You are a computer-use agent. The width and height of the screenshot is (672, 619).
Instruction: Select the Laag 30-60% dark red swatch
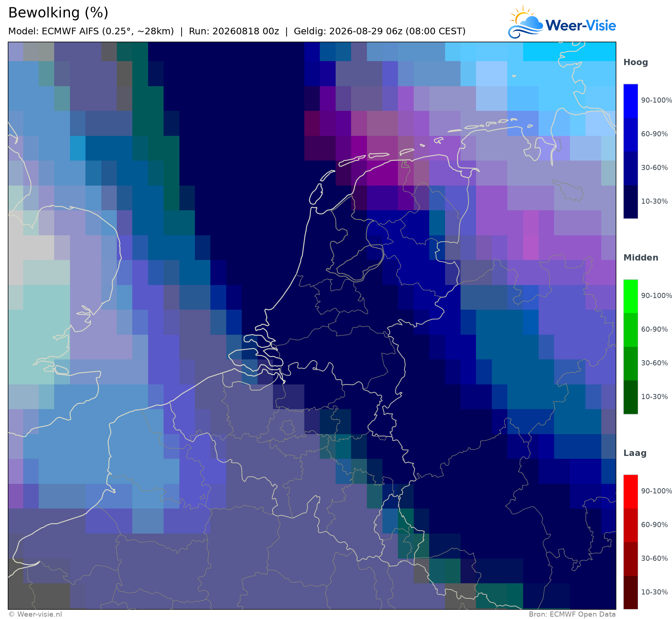(630, 559)
